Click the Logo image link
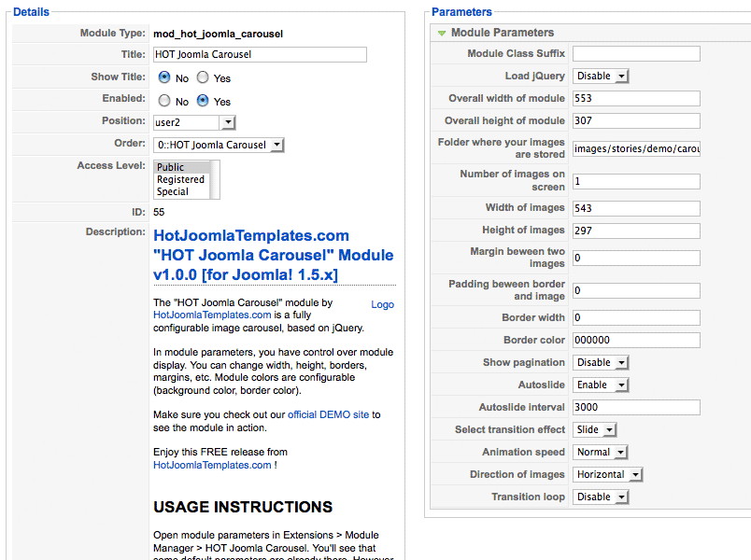This screenshot has width=751, height=560. 383,304
